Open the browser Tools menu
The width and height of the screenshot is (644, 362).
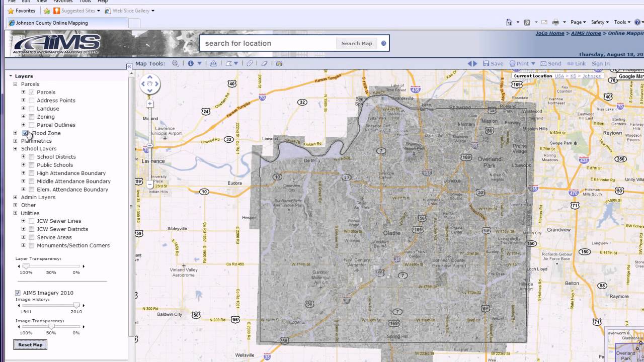[x=622, y=22]
